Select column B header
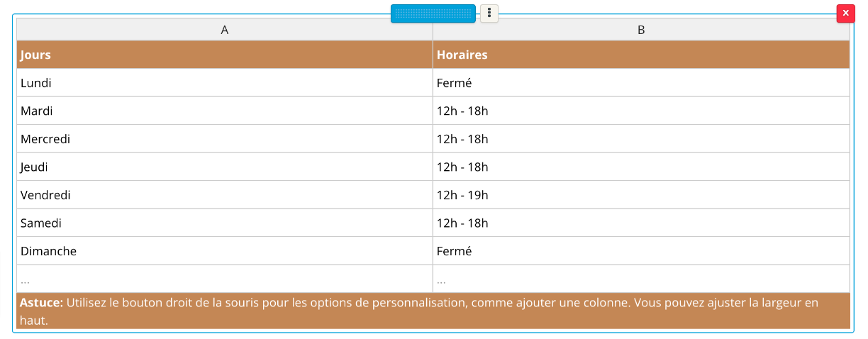Image resolution: width=868 pixels, height=339 pixels. [641, 30]
